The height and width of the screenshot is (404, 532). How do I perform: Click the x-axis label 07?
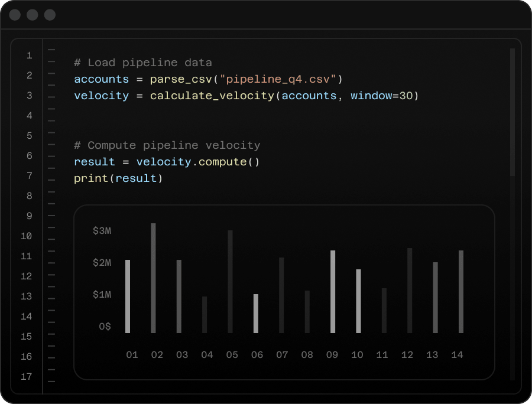(282, 355)
